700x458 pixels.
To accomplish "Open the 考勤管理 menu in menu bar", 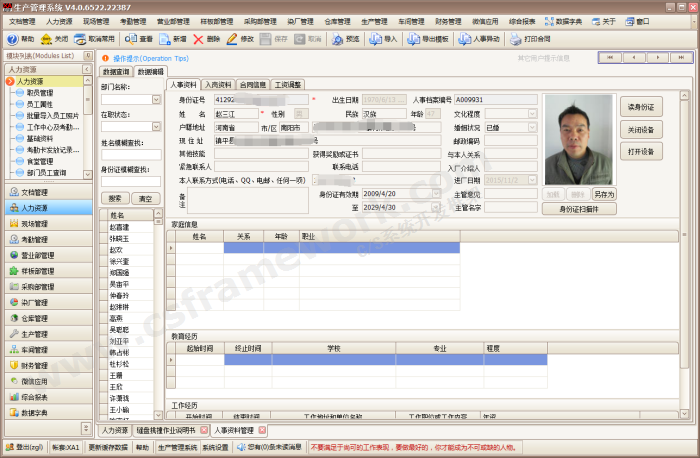I will pyautogui.click(x=132, y=20).
